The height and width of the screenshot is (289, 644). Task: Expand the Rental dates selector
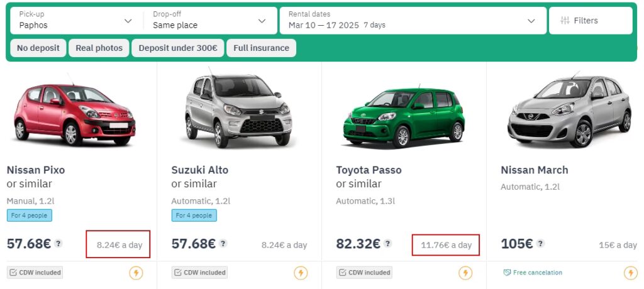tap(412, 21)
